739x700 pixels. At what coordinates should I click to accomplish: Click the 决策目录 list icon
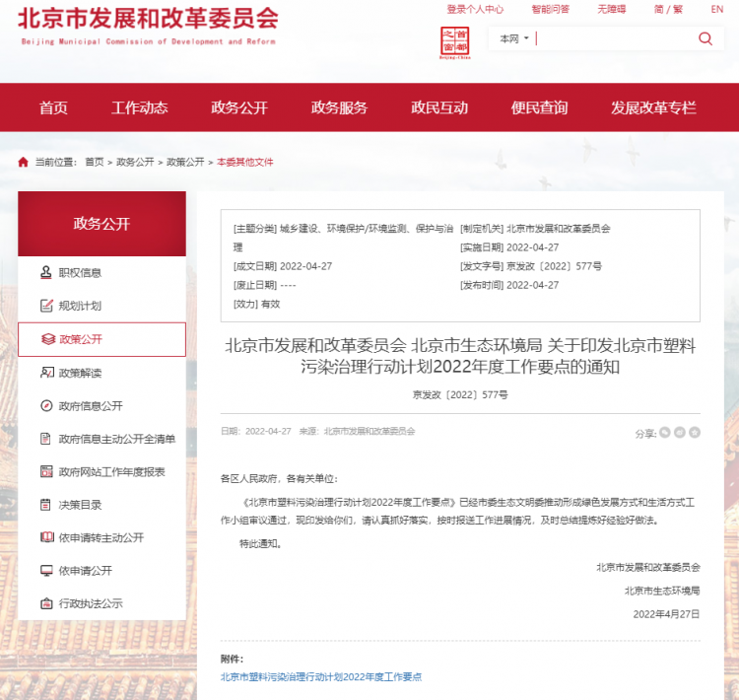[45, 505]
